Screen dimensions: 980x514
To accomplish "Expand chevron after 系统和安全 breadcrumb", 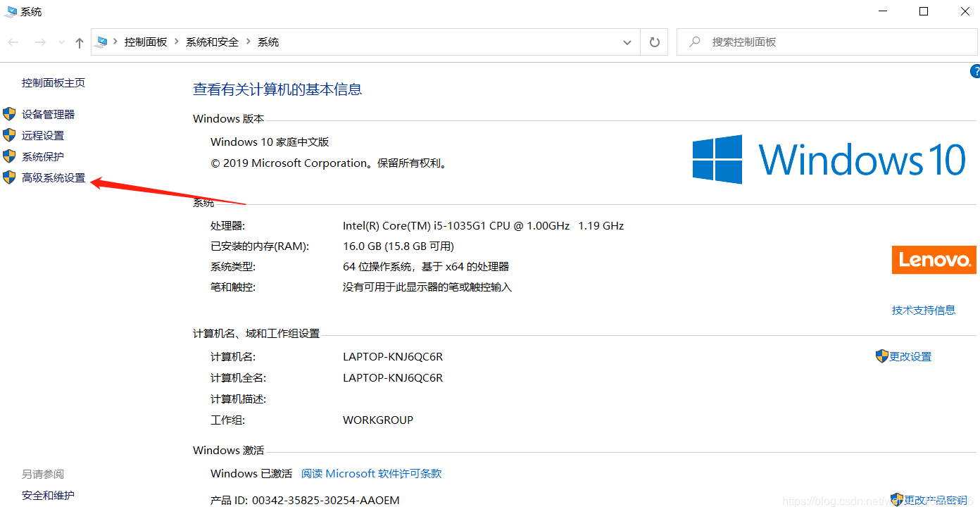I will pyautogui.click(x=249, y=42).
